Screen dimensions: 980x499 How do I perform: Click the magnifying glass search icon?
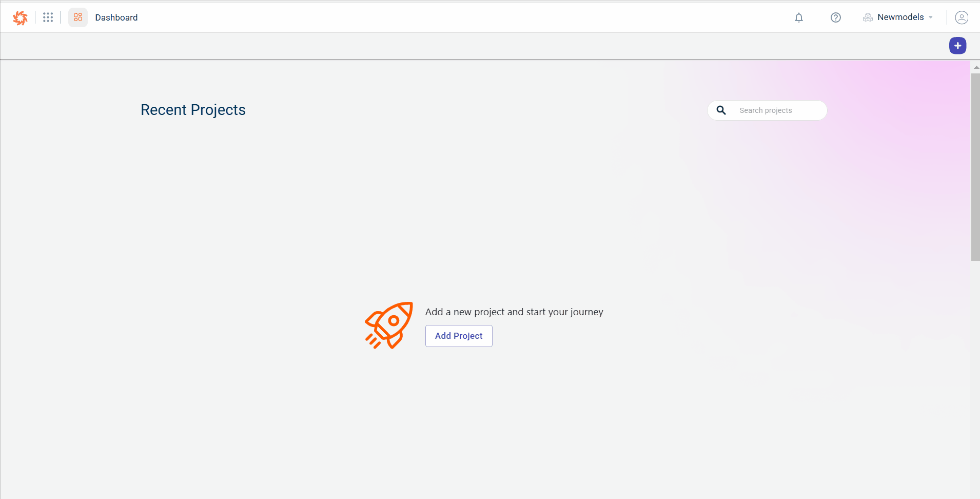coord(721,110)
